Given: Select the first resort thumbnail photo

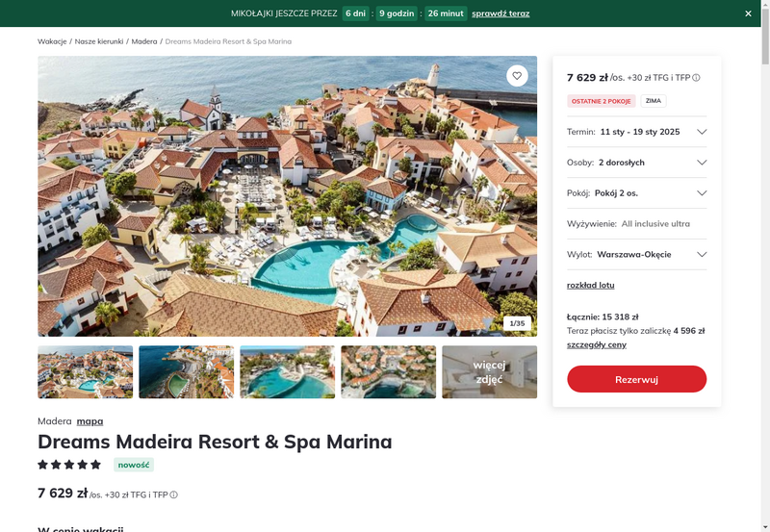Looking at the screenshot, I should pyautogui.click(x=86, y=372).
